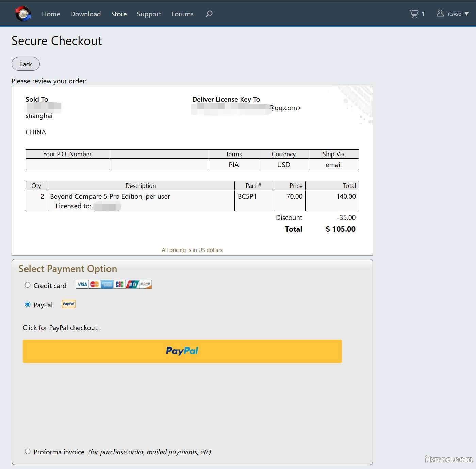Open the Download menu item

85,14
